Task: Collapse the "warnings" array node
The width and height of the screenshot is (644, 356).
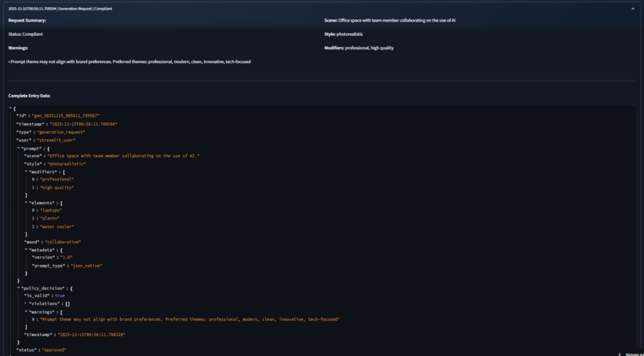Action: coord(26,312)
